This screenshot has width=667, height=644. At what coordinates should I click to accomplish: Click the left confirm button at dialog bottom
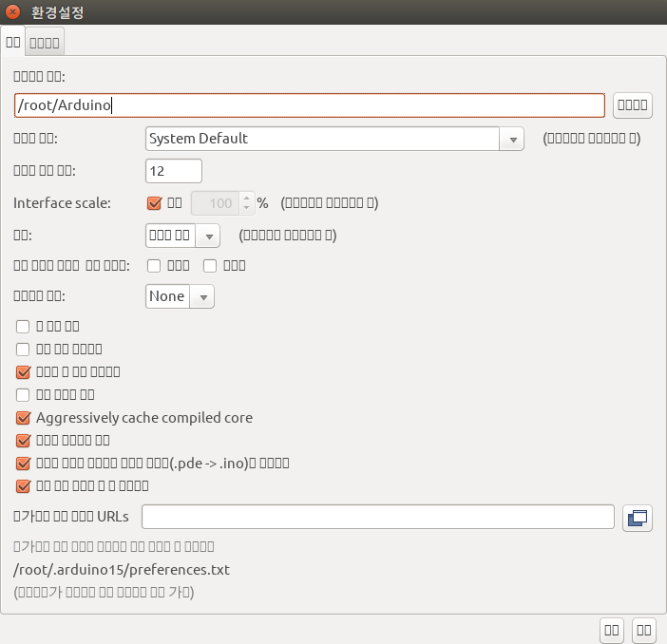tap(612, 631)
